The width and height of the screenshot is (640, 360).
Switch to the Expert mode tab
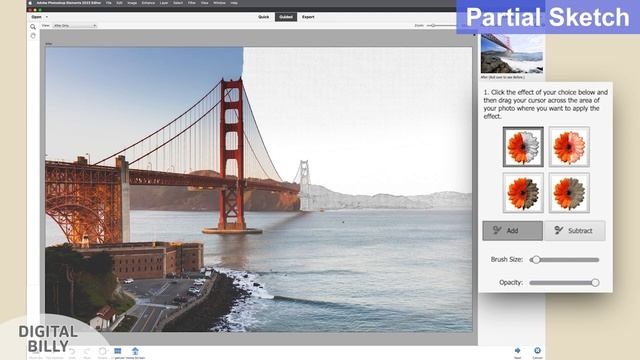click(308, 17)
